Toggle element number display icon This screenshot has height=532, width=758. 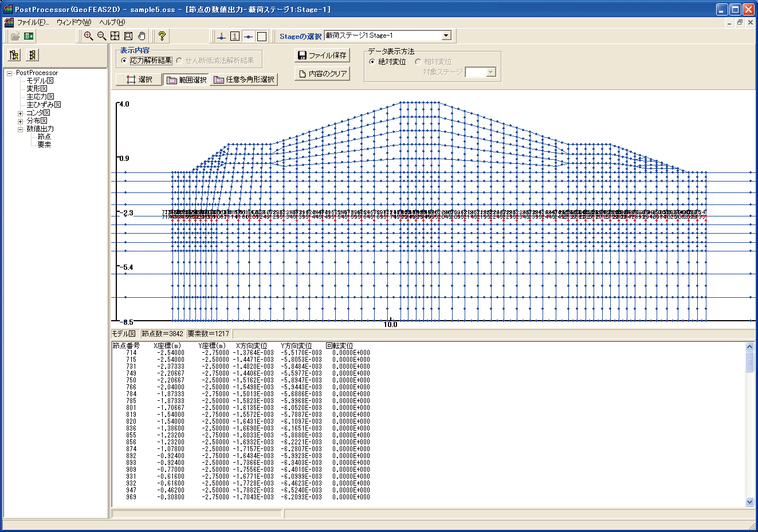coord(235,36)
